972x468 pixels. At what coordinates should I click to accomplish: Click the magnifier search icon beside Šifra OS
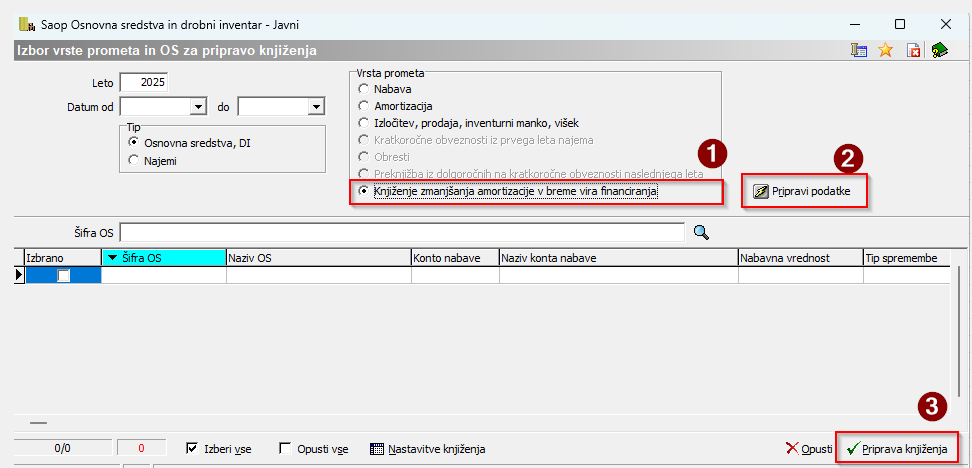pos(700,232)
